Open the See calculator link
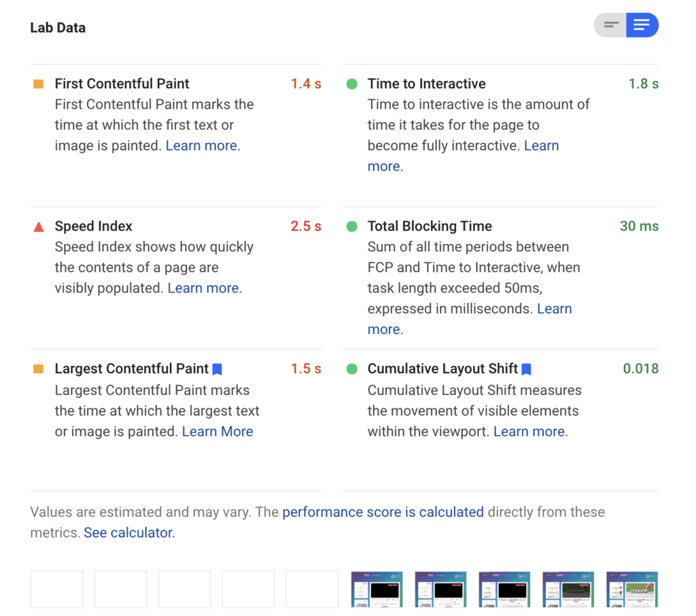 coord(128,533)
